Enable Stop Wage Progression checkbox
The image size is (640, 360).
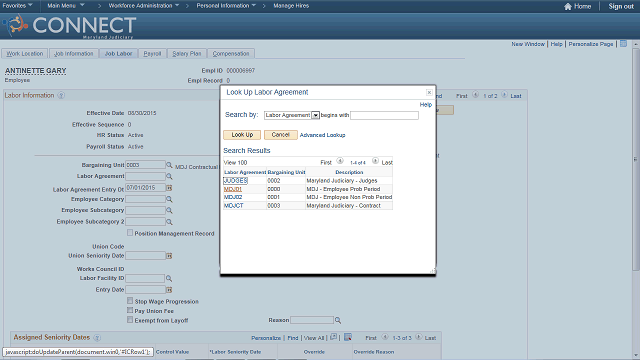(x=130, y=301)
